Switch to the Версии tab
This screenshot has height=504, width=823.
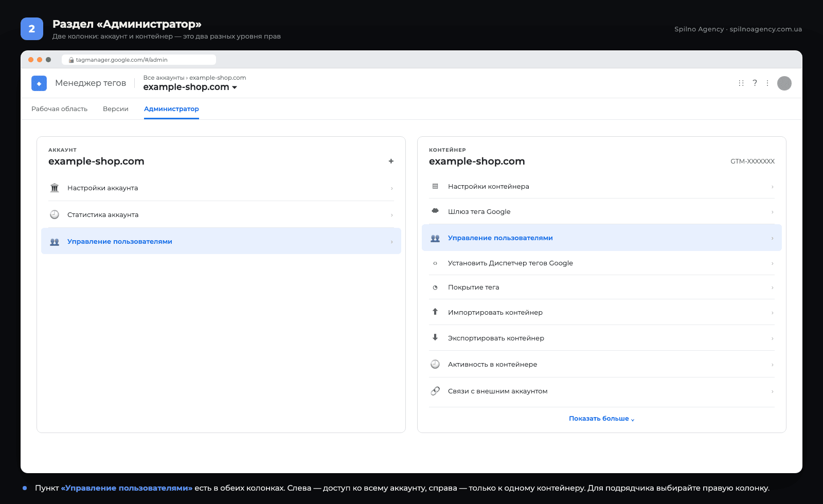pyautogui.click(x=116, y=109)
